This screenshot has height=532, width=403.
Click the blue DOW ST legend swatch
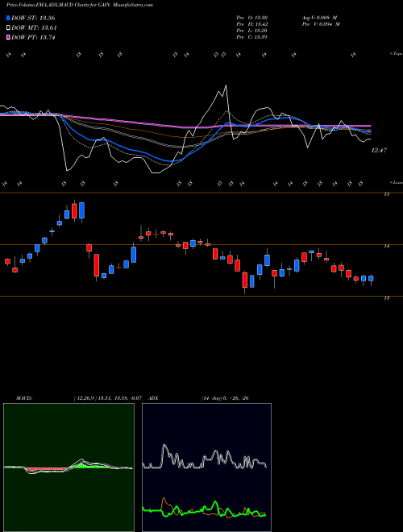coord(8,18)
